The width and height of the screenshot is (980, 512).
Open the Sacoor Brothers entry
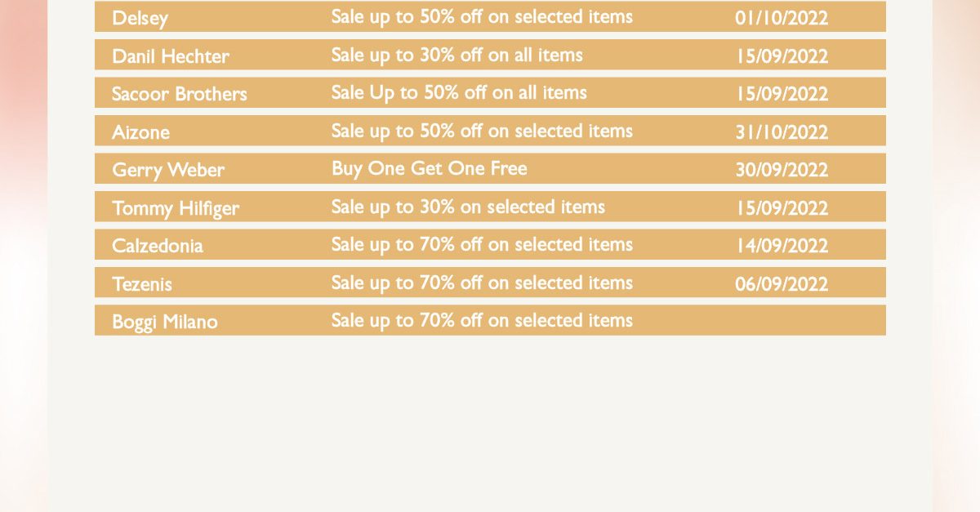coord(180,94)
